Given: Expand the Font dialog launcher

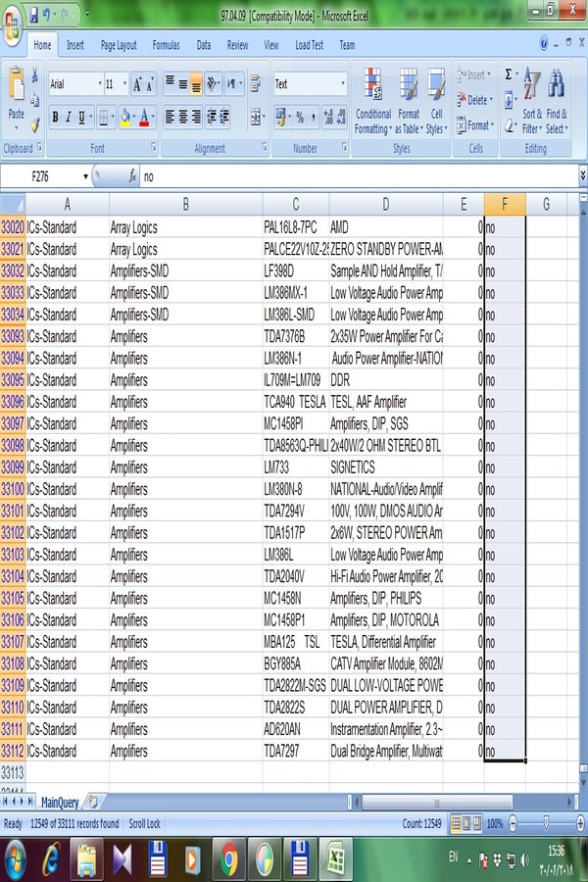Looking at the screenshot, I should tap(154, 147).
